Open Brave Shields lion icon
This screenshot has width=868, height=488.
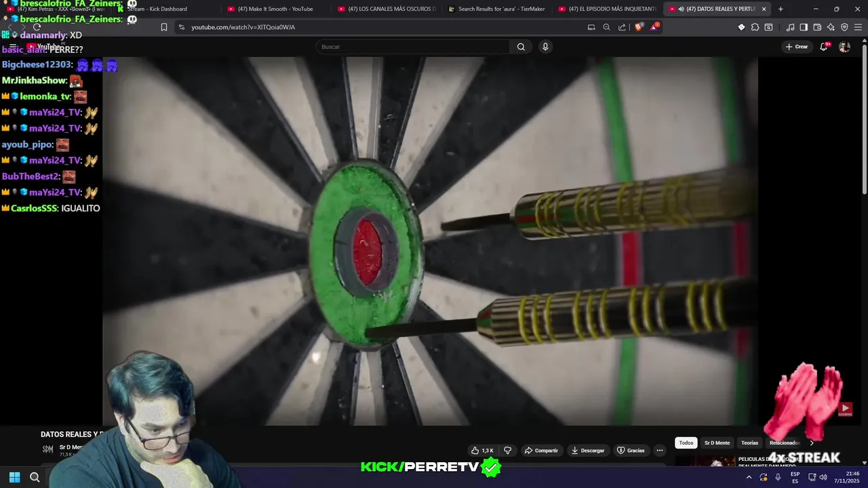click(x=639, y=27)
